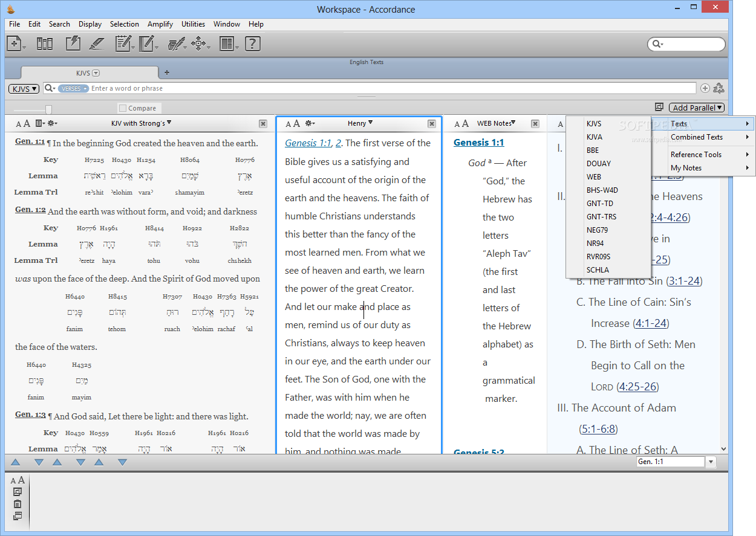756x536 pixels.
Task: Open the Help question mark icon
Action: (252, 44)
